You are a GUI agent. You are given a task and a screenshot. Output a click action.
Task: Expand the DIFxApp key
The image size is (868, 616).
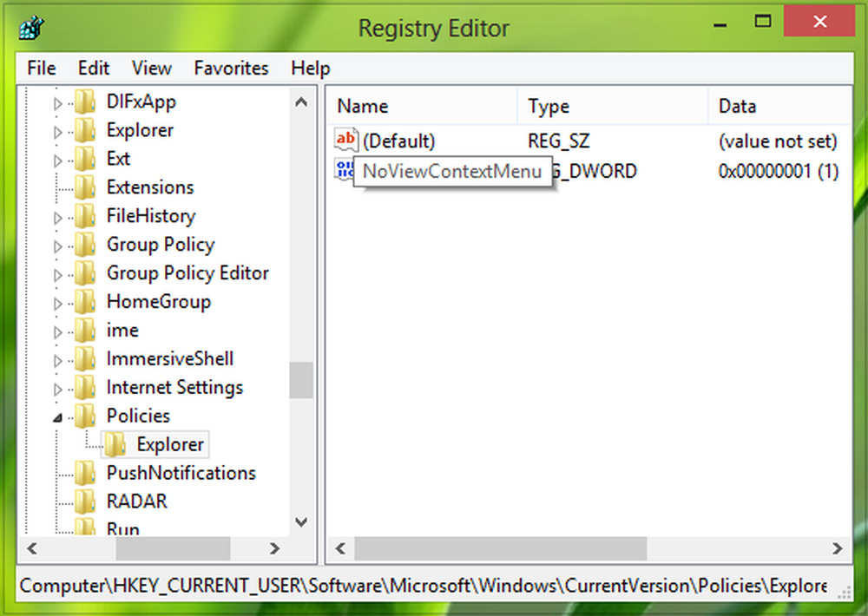(x=57, y=103)
